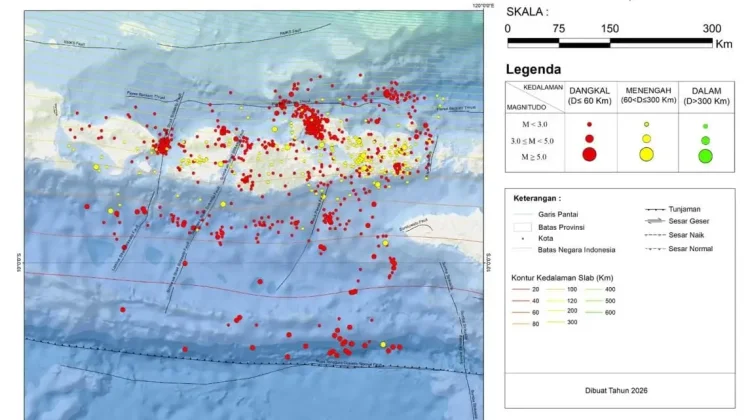This screenshot has width=750, height=420.
Task: Click the 100 km slab contour line swatch
Action: [x=555, y=289]
